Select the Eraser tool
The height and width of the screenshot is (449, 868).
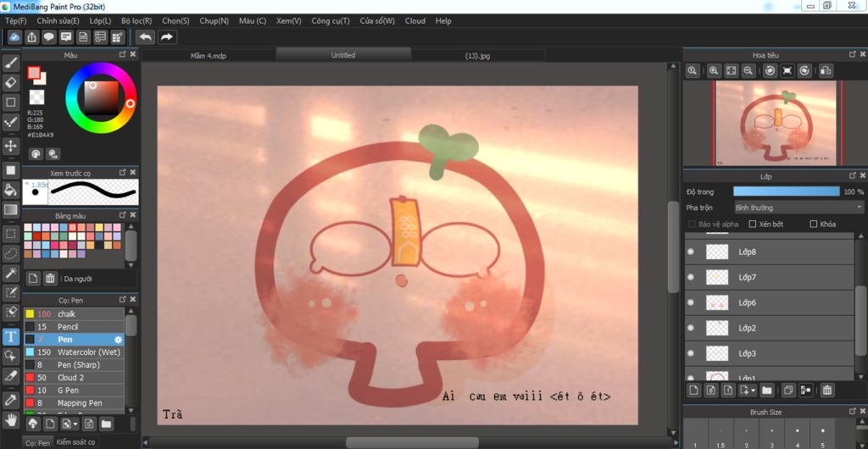(10, 83)
